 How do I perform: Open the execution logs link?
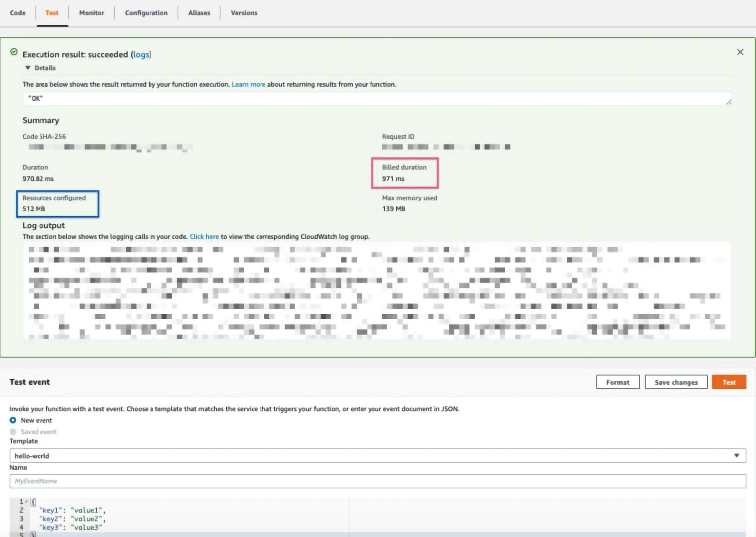[141, 55]
